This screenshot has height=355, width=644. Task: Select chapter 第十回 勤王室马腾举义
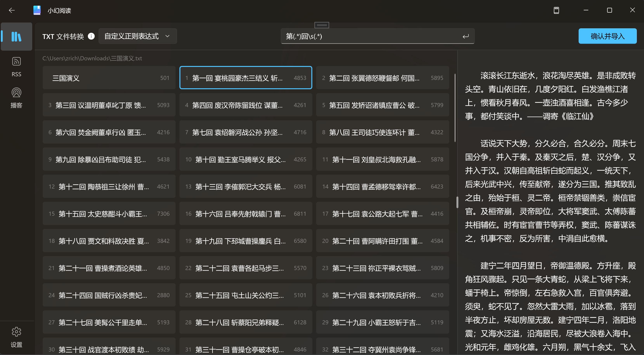[x=246, y=159]
